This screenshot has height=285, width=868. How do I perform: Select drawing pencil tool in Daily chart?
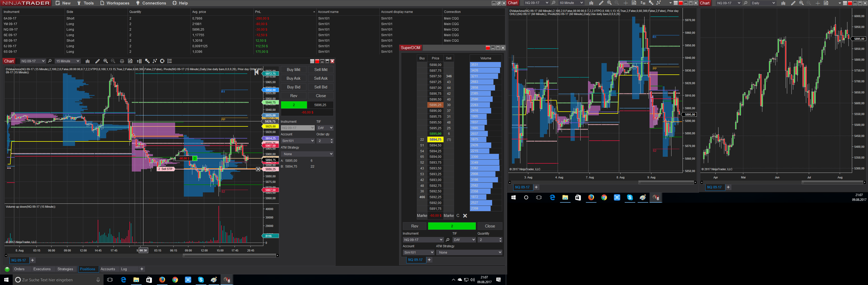793,3
